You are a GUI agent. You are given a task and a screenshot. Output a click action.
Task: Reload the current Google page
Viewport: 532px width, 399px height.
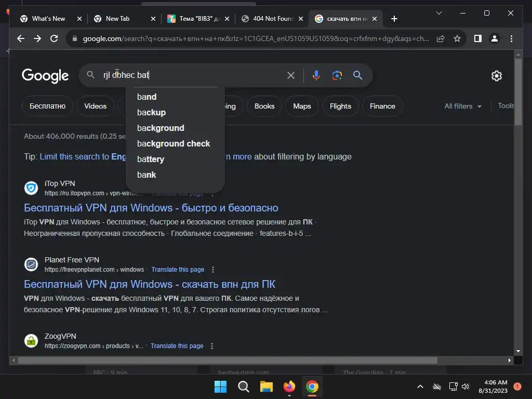point(54,38)
